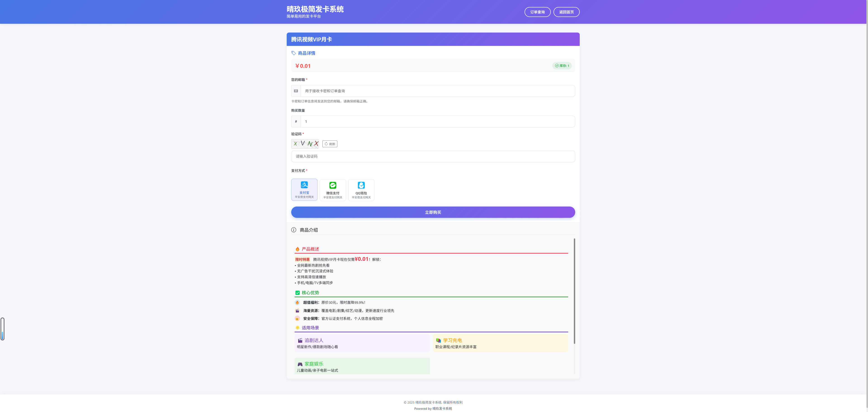Image resolution: width=868 pixels, height=412 pixels.
Task: Open 订单查询 in the header
Action: [x=537, y=12]
